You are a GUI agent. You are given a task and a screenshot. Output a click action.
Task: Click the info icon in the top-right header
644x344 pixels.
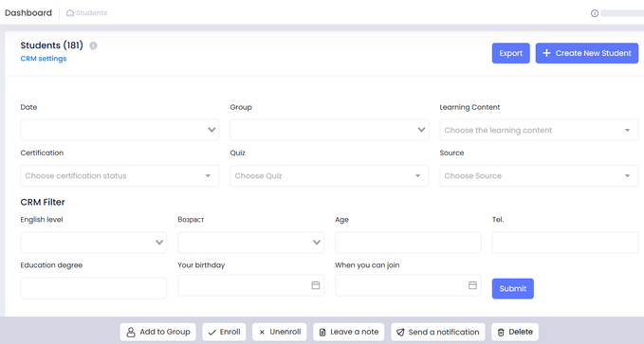point(595,13)
